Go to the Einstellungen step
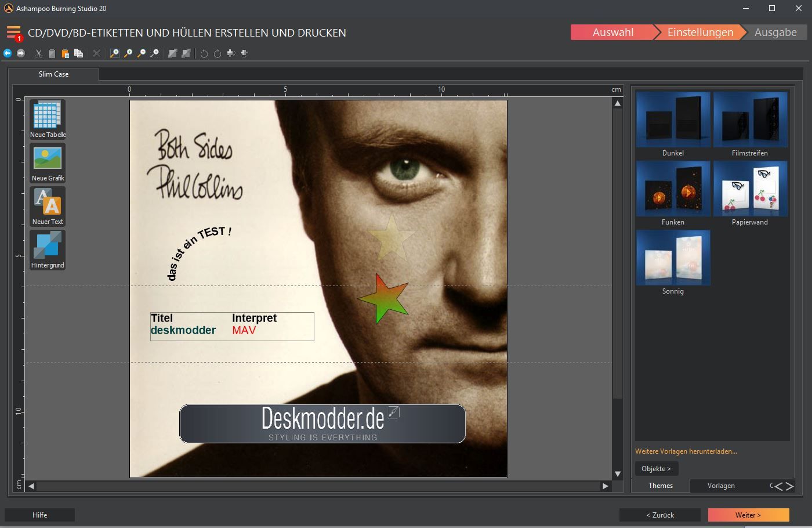 coord(700,32)
